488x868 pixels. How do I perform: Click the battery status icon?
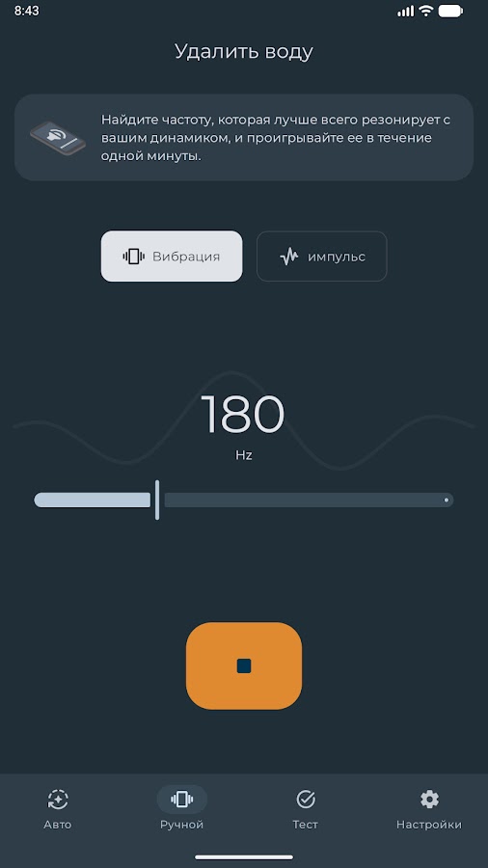(x=450, y=11)
